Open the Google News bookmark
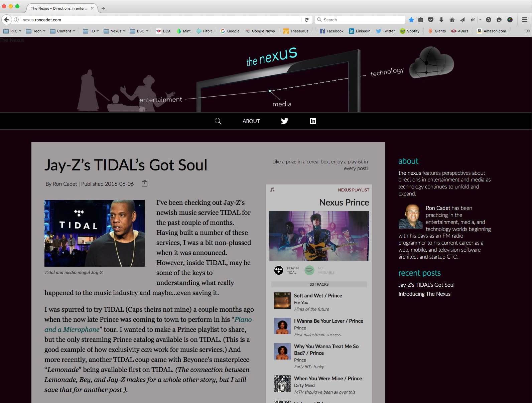Image resolution: width=532 pixels, height=403 pixels. (260, 31)
